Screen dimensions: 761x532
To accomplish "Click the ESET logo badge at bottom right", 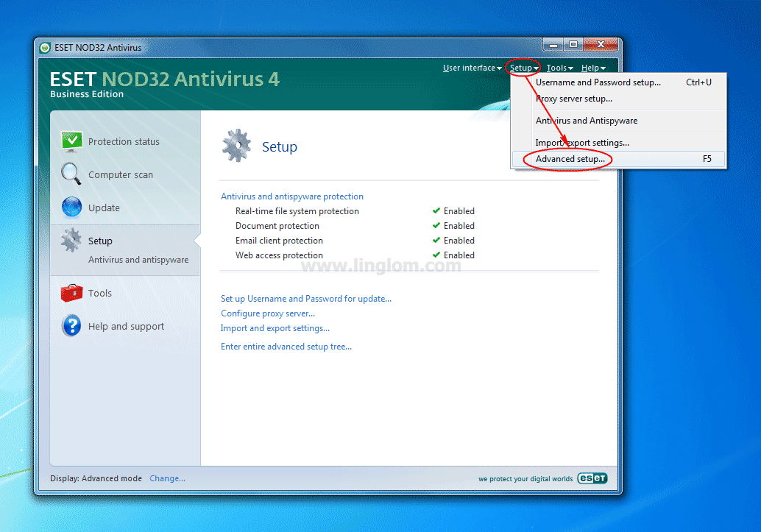I will pos(592,478).
